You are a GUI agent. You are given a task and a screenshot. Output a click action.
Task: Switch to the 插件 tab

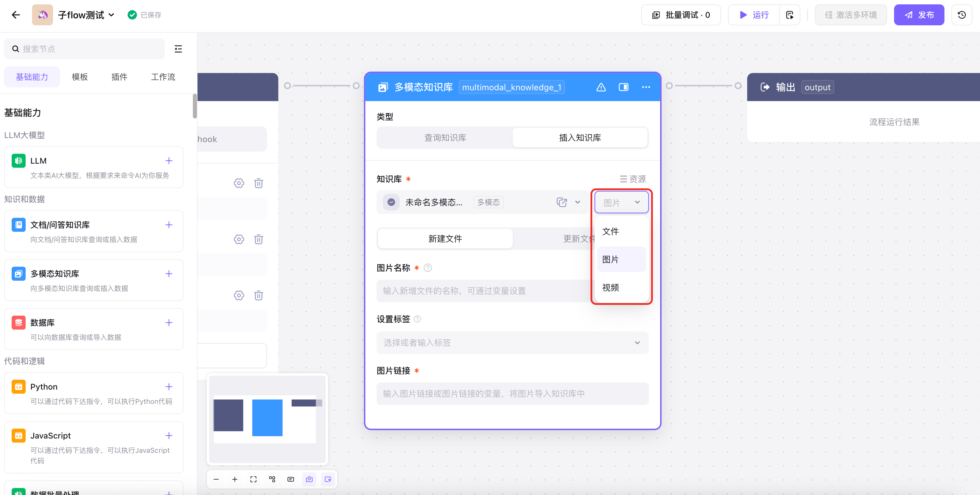tap(119, 77)
